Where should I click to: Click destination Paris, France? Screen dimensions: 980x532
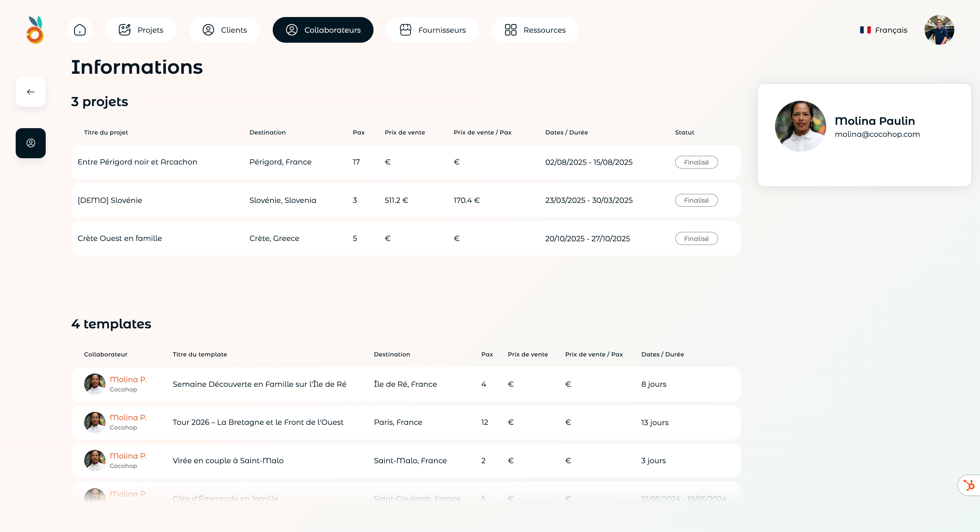click(x=398, y=423)
